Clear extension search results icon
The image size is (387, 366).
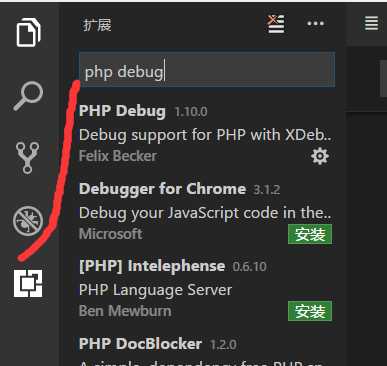point(276,24)
